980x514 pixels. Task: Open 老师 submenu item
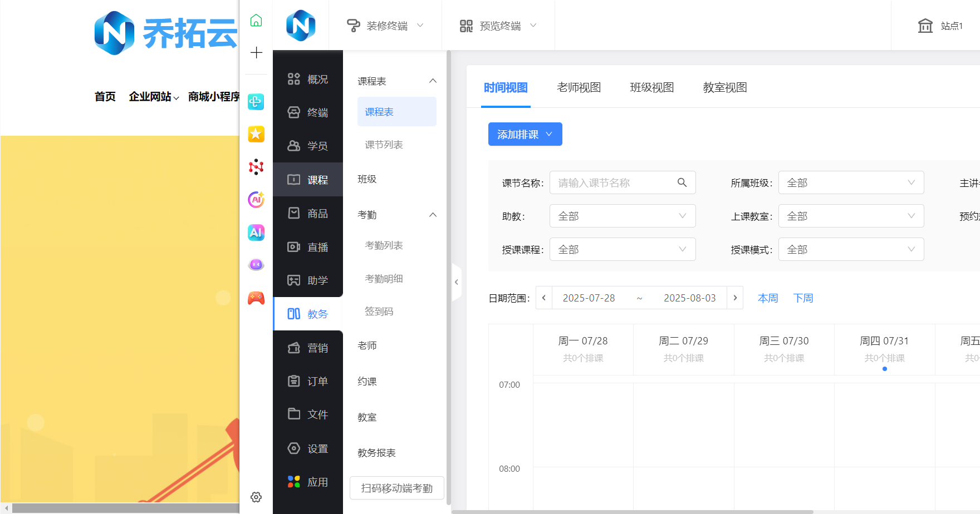(x=367, y=345)
